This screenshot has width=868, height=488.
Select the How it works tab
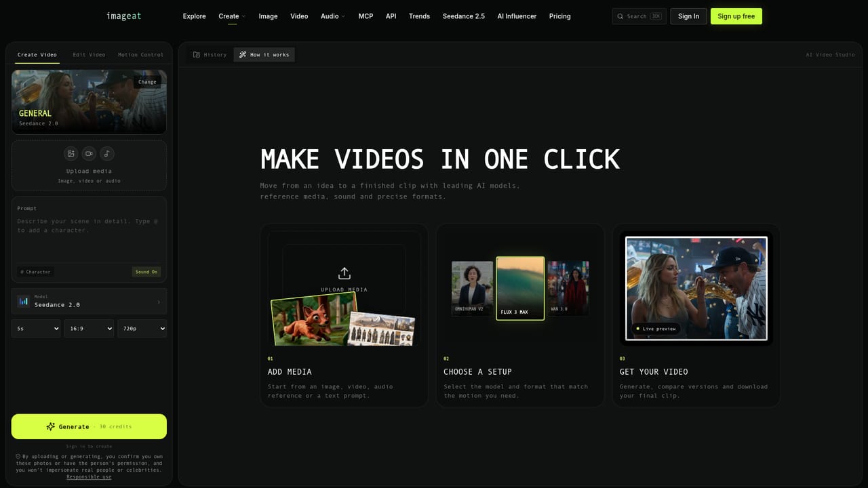pyautogui.click(x=264, y=55)
